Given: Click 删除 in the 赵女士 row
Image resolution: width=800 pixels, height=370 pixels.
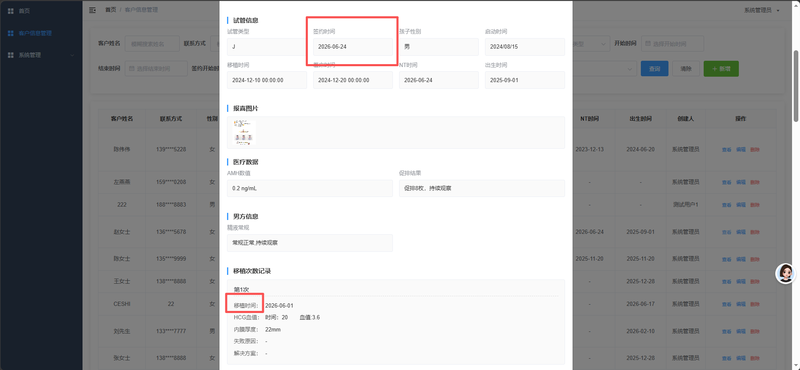Looking at the screenshot, I should (755, 232).
